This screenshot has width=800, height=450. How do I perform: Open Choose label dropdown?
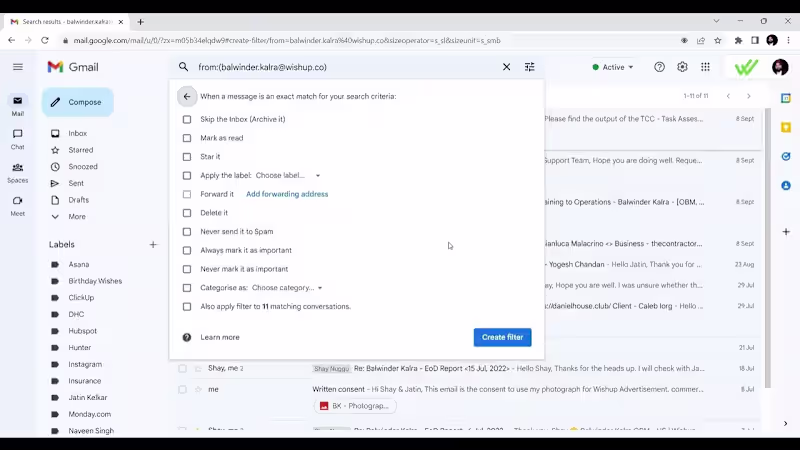tap(288, 176)
